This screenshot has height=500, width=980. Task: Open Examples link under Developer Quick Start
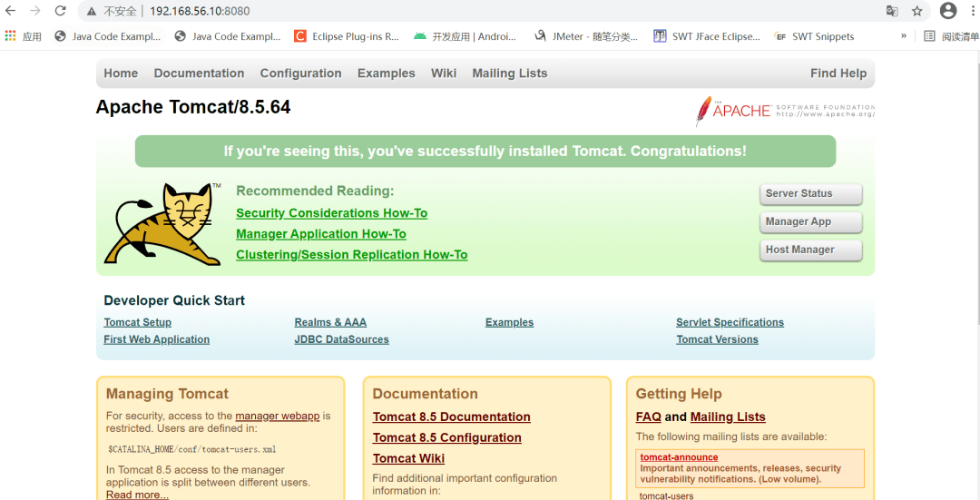509,322
